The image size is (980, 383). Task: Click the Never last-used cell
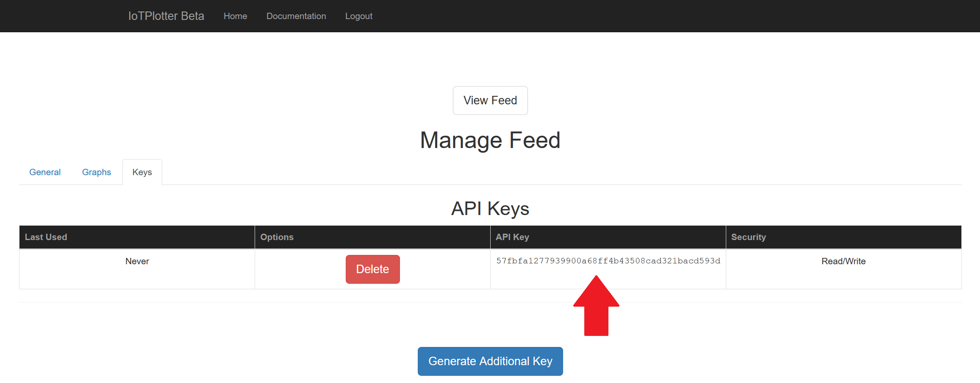click(137, 261)
